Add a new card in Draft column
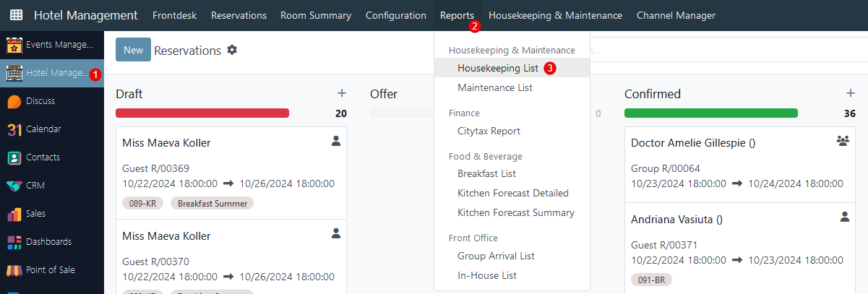The height and width of the screenshot is (294, 868). [342, 93]
